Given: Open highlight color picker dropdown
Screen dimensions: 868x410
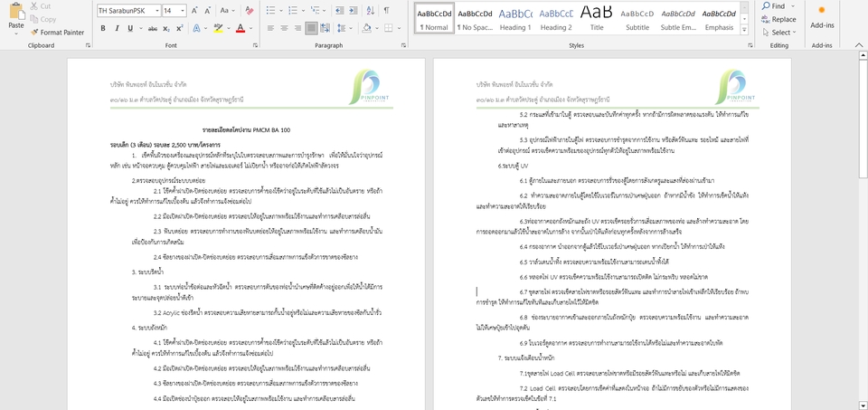Looking at the screenshot, I should (x=229, y=28).
